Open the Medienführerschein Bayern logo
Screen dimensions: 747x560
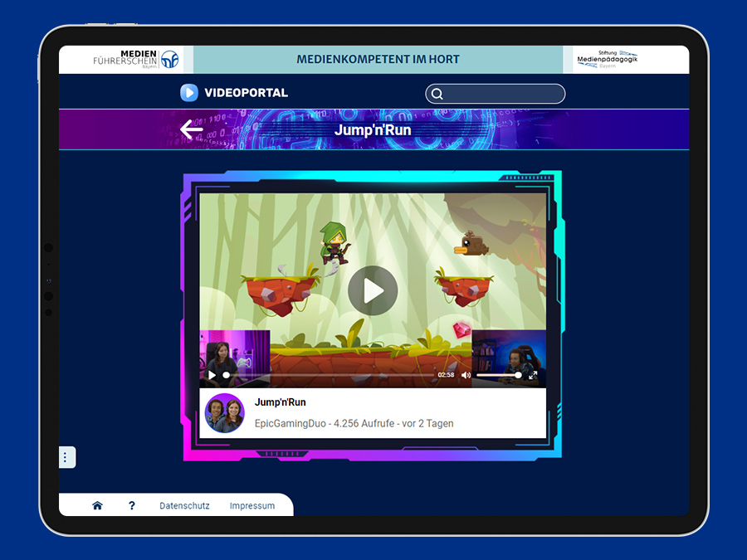coord(136,60)
